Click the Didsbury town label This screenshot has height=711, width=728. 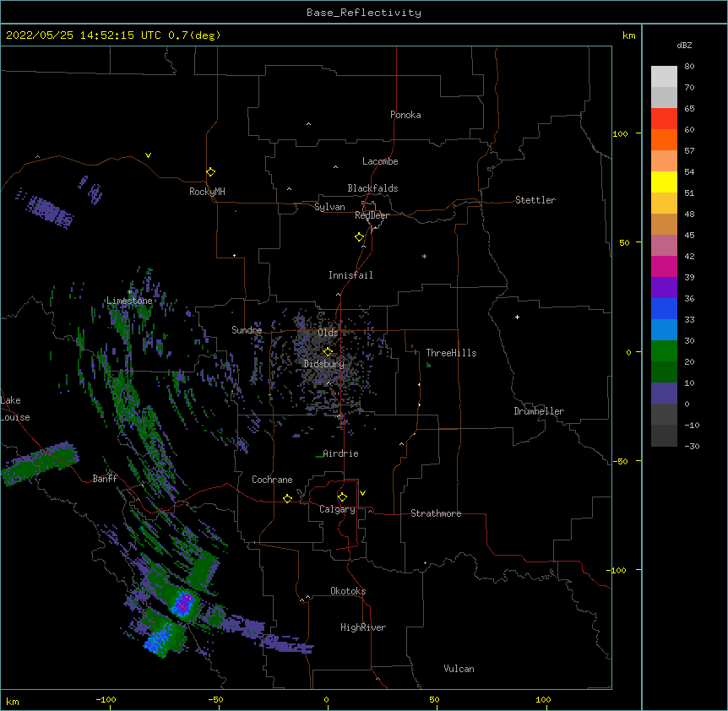(323, 364)
